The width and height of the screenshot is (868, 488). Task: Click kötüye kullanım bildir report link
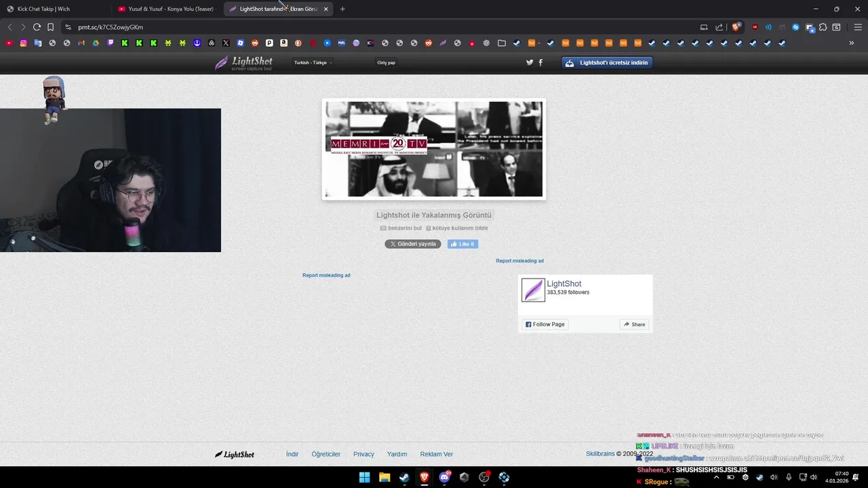click(457, 228)
